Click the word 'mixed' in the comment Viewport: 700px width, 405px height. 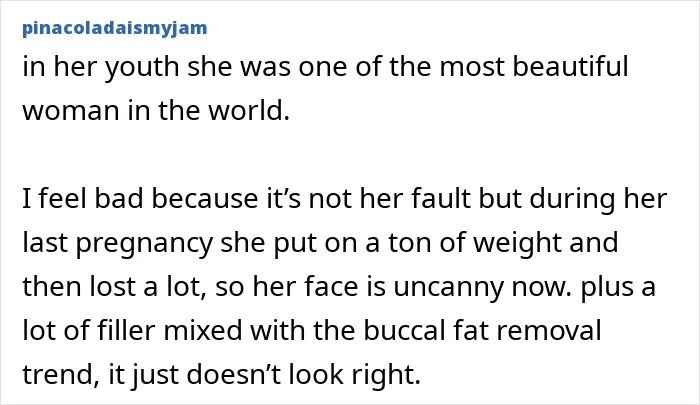tap(202, 330)
